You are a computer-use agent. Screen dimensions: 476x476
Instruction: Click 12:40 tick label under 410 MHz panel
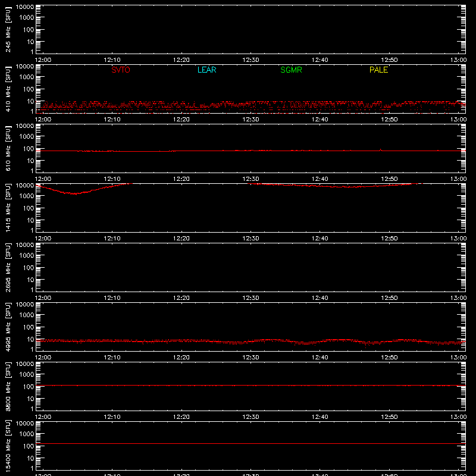(320, 120)
